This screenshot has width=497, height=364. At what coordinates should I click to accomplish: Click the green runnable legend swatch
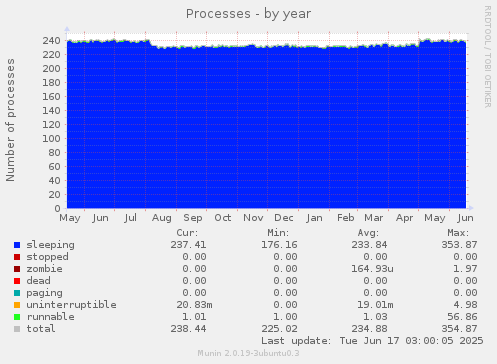coord(17,317)
